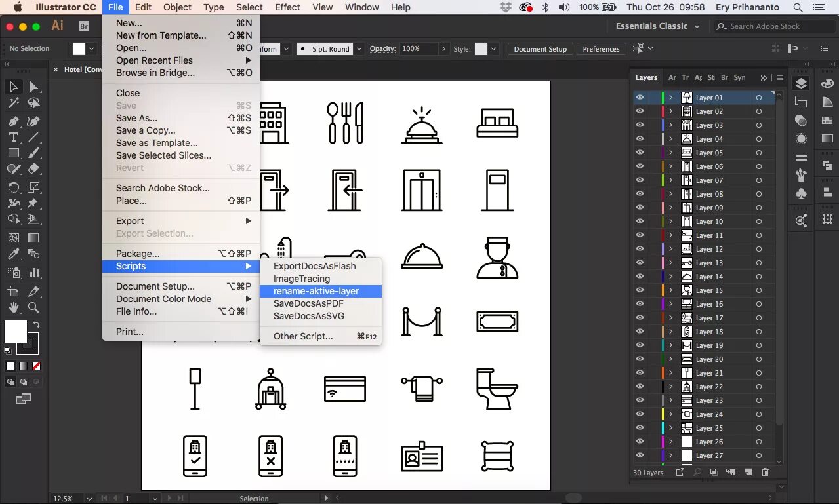Select the Gradient tool
The height and width of the screenshot is (504, 839).
pyautogui.click(x=33, y=238)
